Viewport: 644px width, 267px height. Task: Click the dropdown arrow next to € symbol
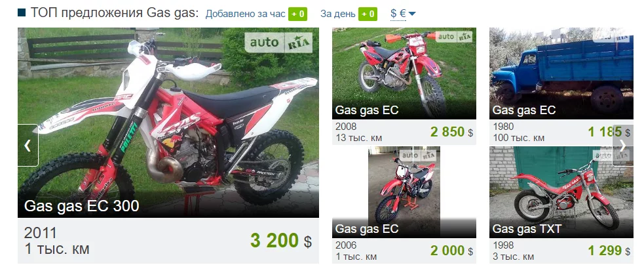412,14
